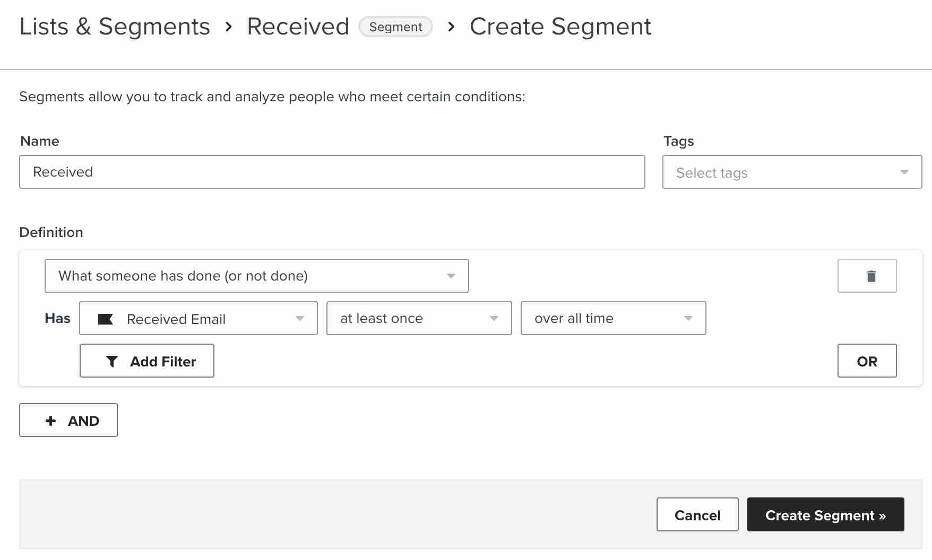Click the funnel icon inside Add Filter
The image size is (932, 560).
point(112,361)
